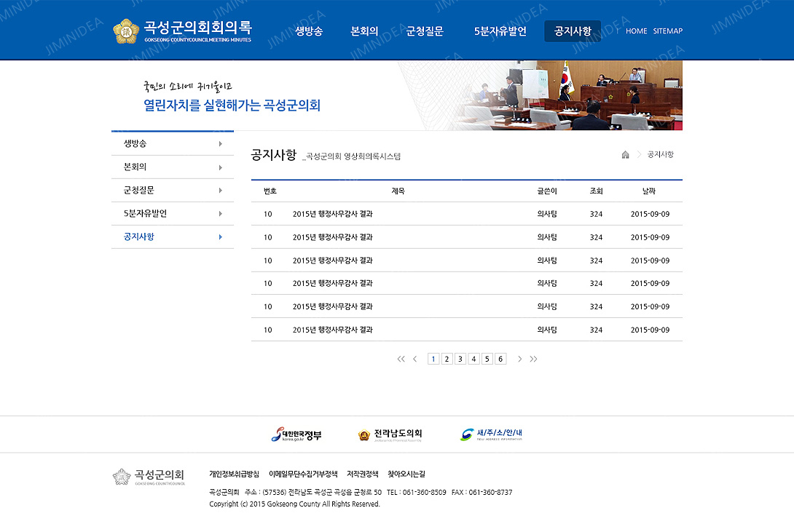Go to page 5 in pagination
This screenshot has width=794, height=532.
(487, 359)
